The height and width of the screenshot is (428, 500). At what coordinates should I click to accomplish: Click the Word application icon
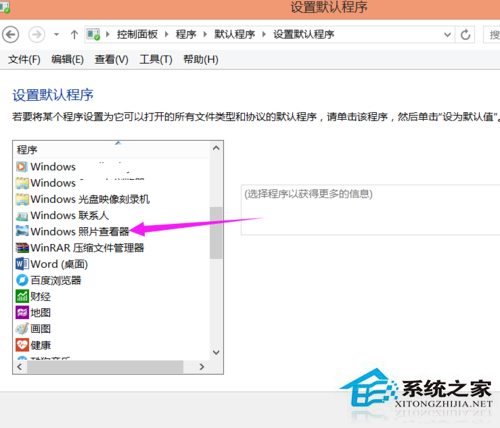[22, 264]
